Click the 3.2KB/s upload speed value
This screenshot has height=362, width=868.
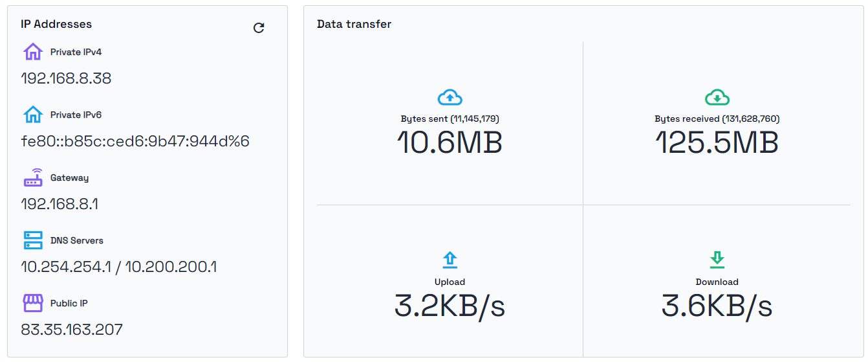450,306
